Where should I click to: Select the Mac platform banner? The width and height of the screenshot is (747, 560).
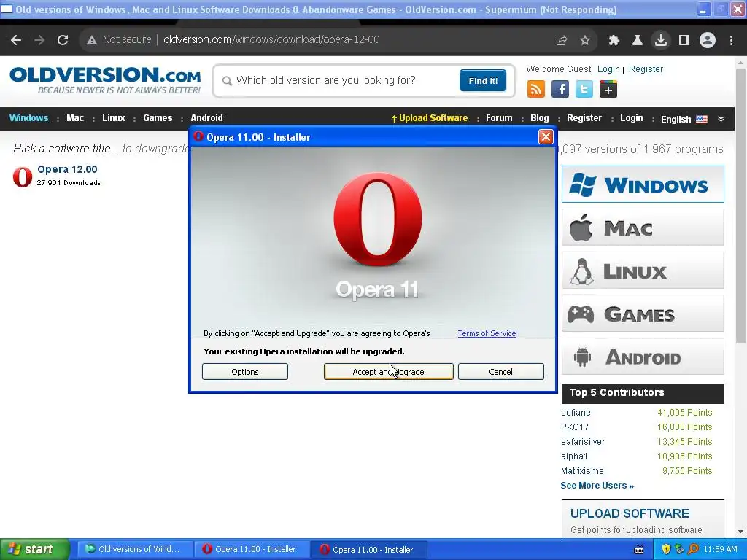click(x=643, y=227)
